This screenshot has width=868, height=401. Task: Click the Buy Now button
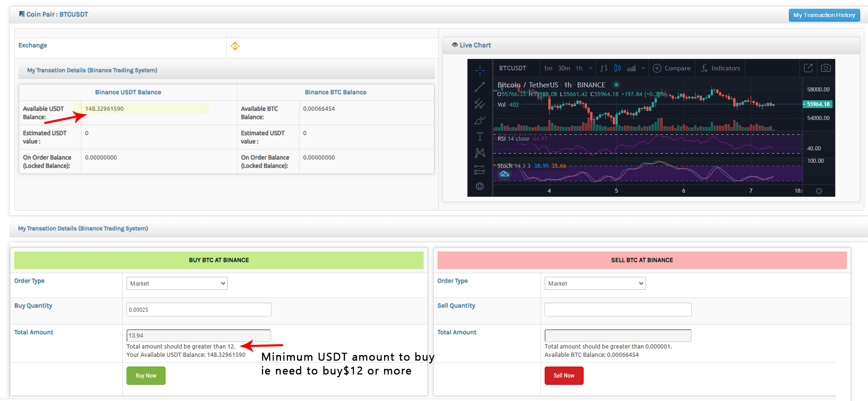tap(146, 376)
